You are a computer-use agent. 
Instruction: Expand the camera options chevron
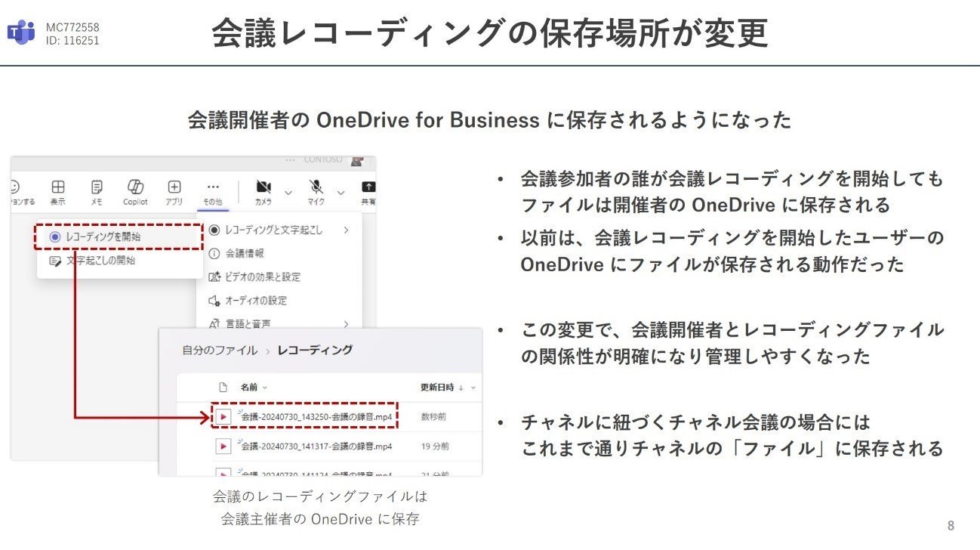click(x=288, y=192)
